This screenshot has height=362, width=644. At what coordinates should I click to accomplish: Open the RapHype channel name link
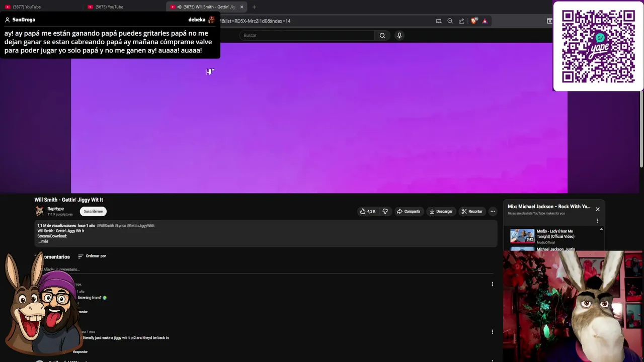click(x=55, y=209)
